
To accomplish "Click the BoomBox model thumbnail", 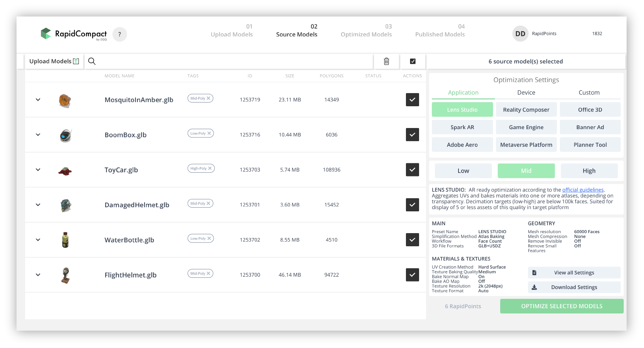I will [66, 136].
